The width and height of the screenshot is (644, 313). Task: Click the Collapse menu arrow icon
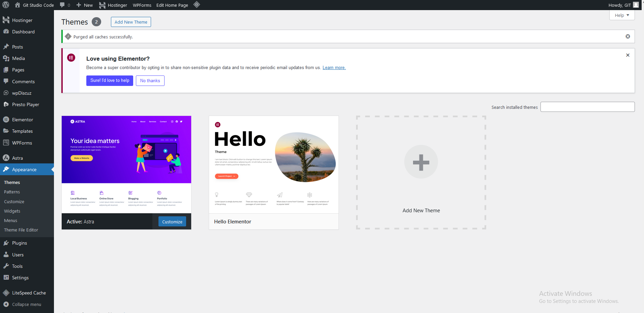pos(6,304)
